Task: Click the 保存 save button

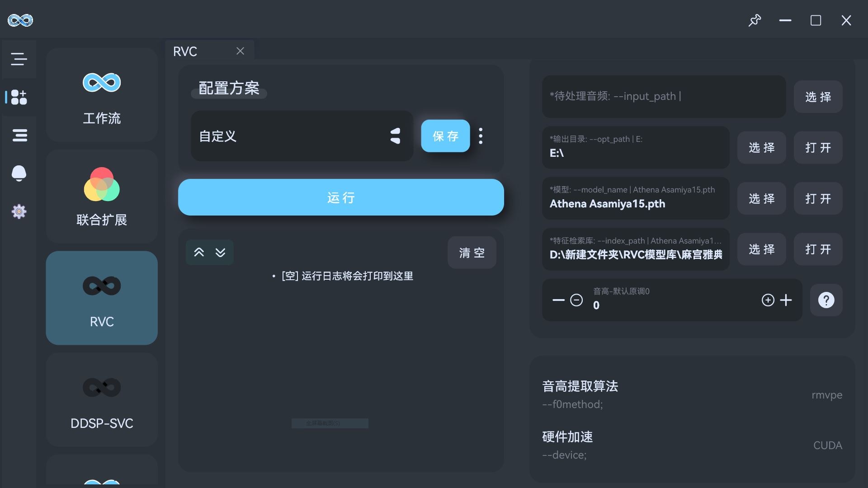Action: pos(445,136)
